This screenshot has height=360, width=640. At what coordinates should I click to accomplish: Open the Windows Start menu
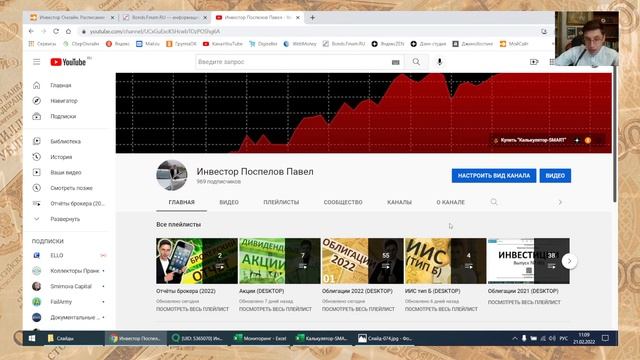32,338
